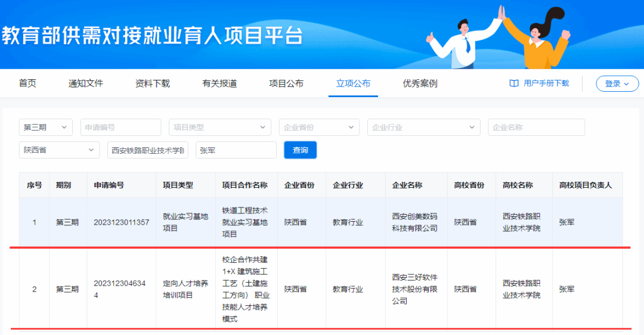Switch to the 资料下载 tab
This screenshot has width=644, height=335.
point(153,83)
